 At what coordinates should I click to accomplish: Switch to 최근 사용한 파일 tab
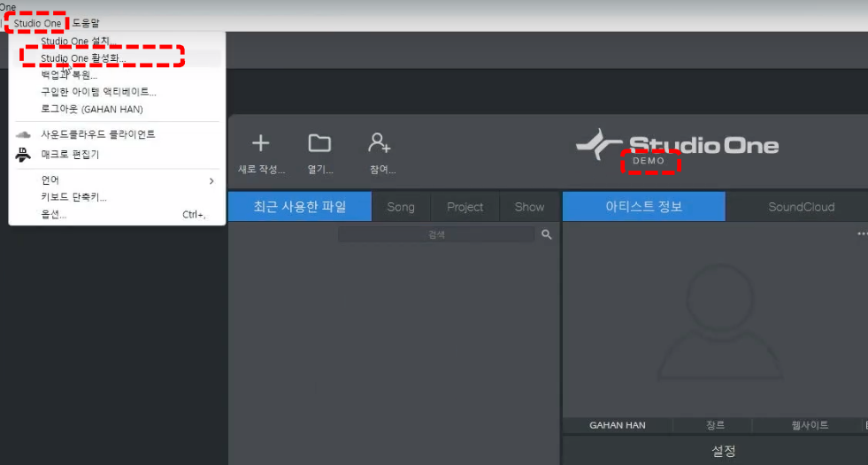300,207
